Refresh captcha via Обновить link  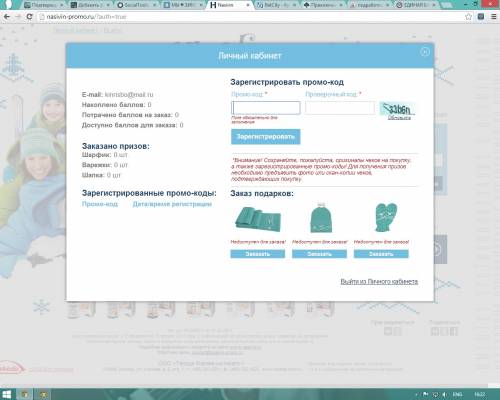pyautogui.click(x=399, y=118)
